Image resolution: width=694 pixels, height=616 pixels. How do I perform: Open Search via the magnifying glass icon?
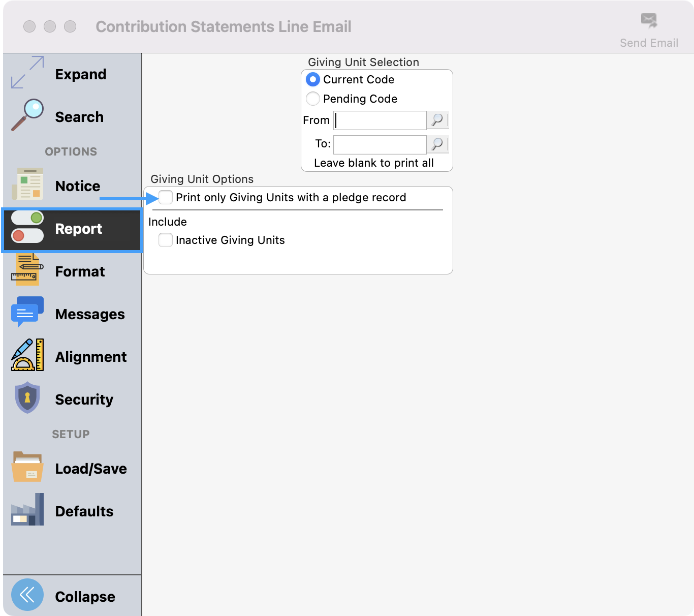pos(27,115)
